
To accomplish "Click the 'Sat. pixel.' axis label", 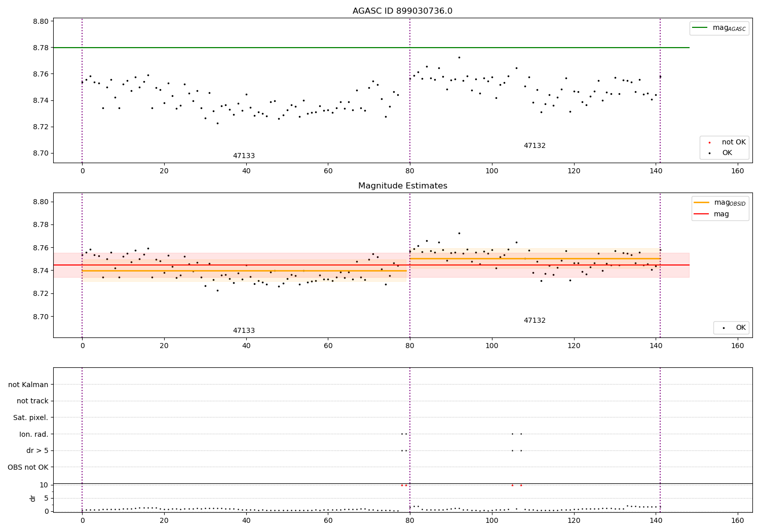I will [x=31, y=417].
